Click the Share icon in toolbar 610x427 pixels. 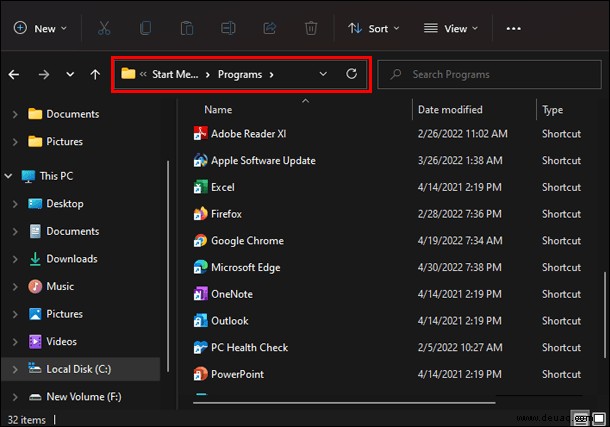[270, 28]
